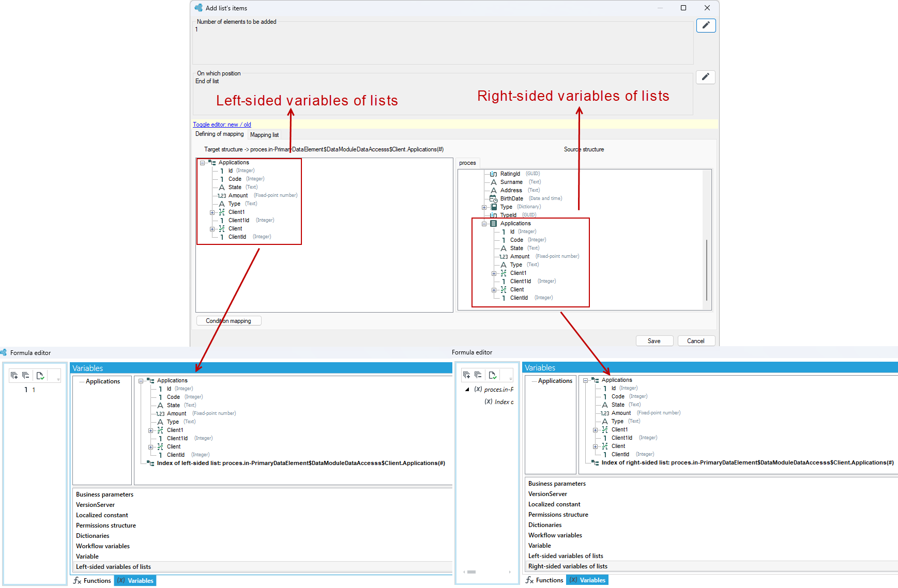Click the collapse-all icon in right Formula editor toolbar
The height and width of the screenshot is (588, 898).
pyautogui.click(x=478, y=375)
